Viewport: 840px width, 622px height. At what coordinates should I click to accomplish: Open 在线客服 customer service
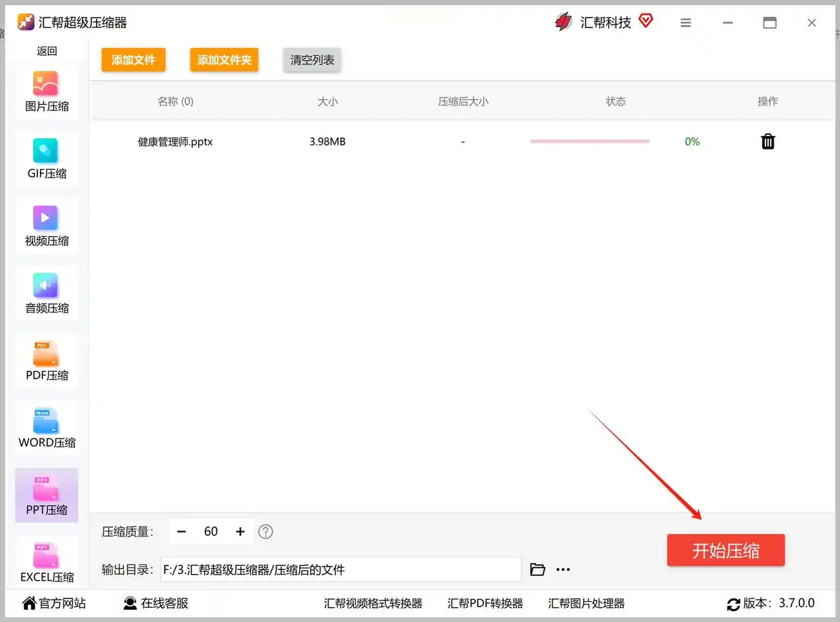156,603
